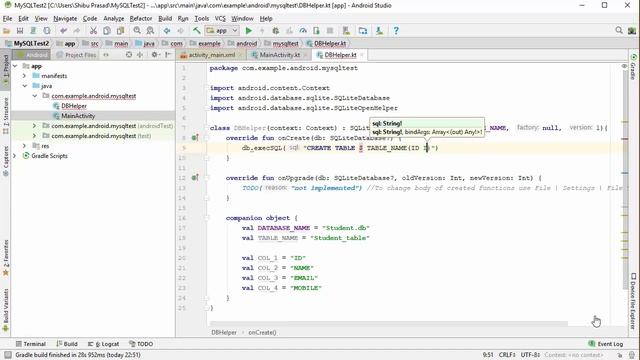Image resolution: width=640 pixels, height=360 pixels.
Task: Open the app run configuration dropdown
Action: pos(222,31)
